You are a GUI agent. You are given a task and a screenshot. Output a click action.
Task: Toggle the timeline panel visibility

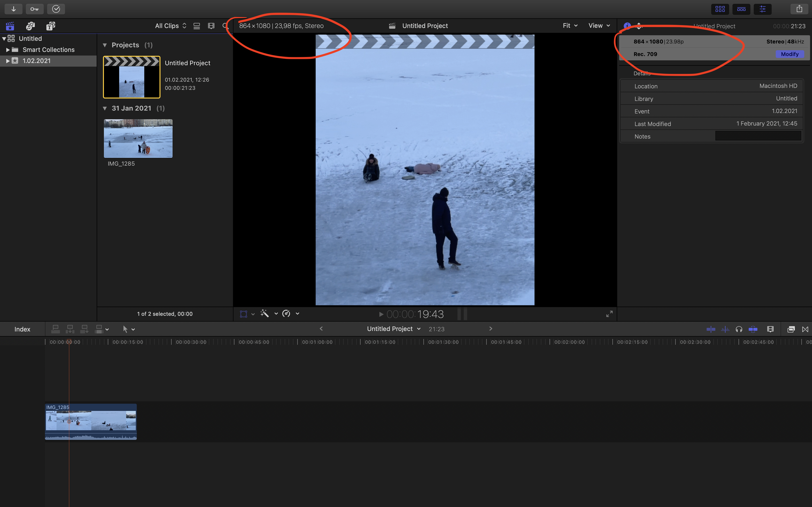(x=741, y=9)
